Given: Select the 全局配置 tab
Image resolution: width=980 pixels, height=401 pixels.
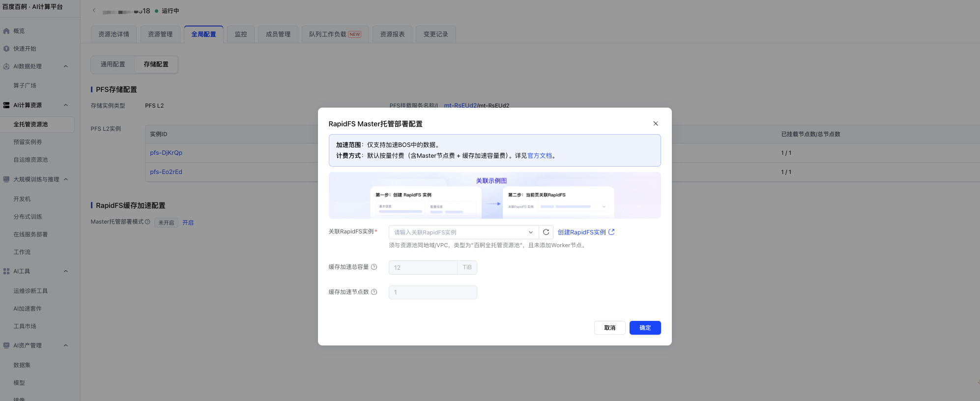Looking at the screenshot, I should (x=203, y=34).
